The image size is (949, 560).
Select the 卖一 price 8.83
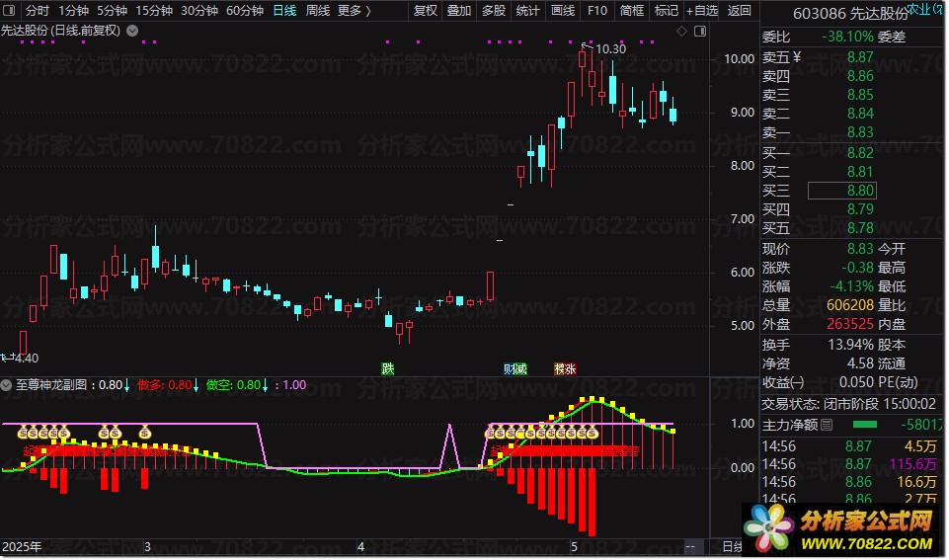click(860, 132)
